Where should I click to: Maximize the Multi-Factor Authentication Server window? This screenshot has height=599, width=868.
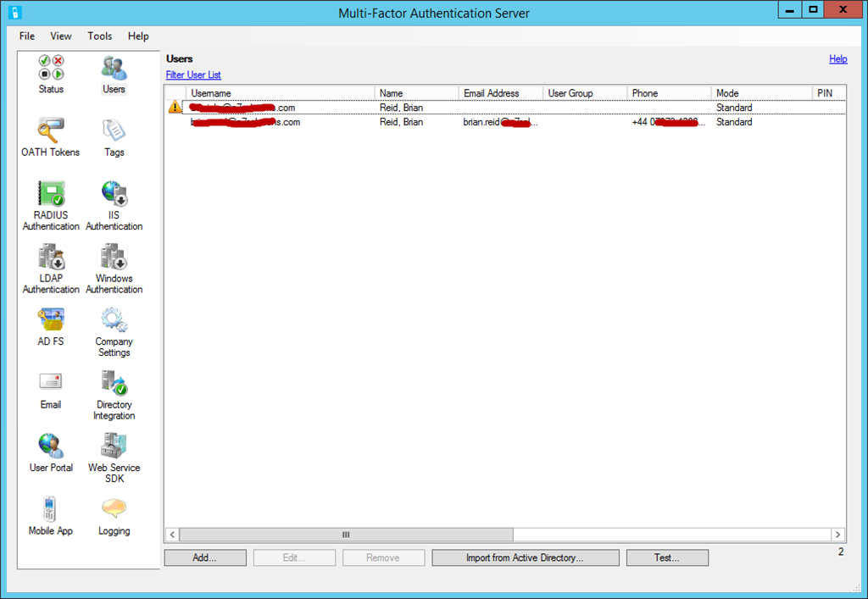tap(813, 10)
